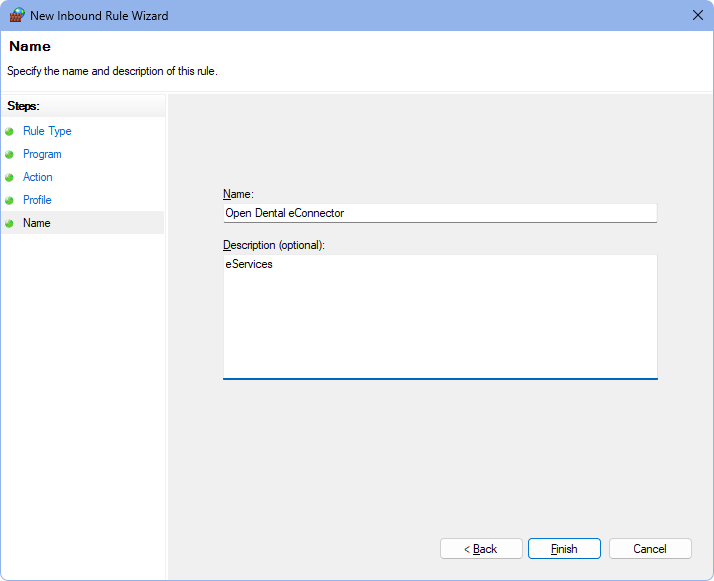
Task: Click Finish to create the rule
Action: 564,549
